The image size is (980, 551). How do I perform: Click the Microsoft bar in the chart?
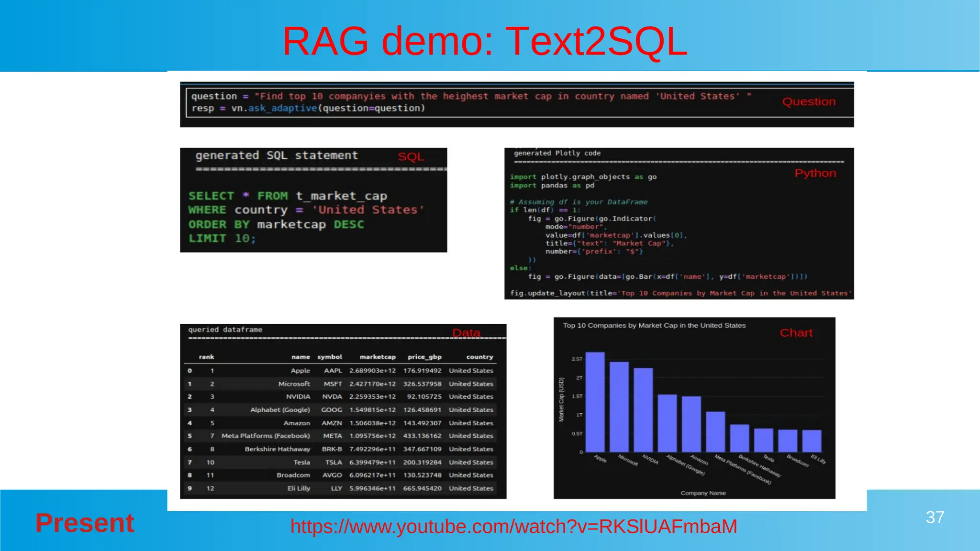tap(619, 407)
